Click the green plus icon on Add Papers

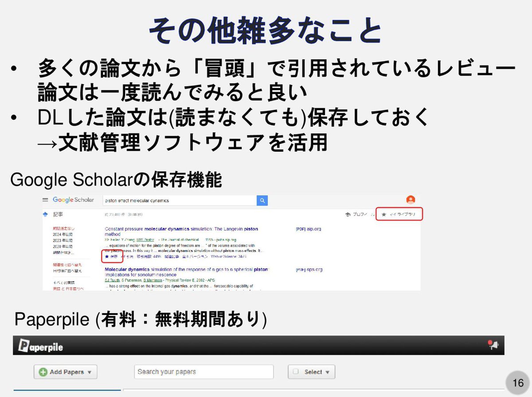tap(42, 372)
